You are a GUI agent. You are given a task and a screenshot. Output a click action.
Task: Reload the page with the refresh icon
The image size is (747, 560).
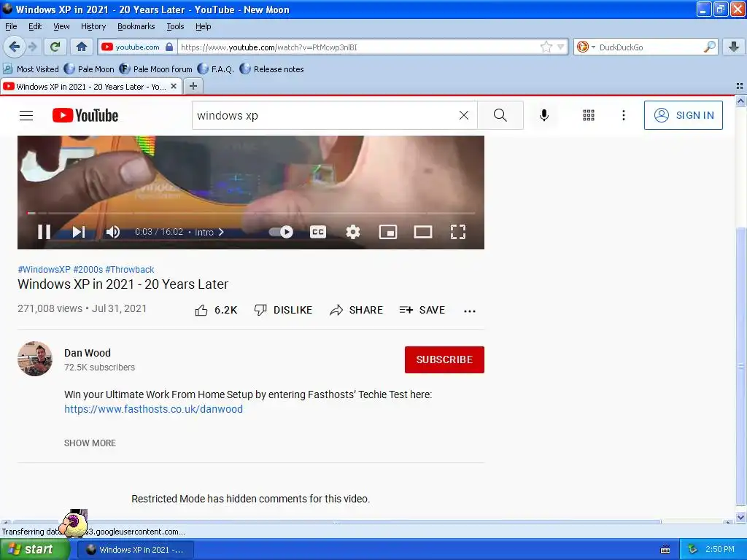55,47
